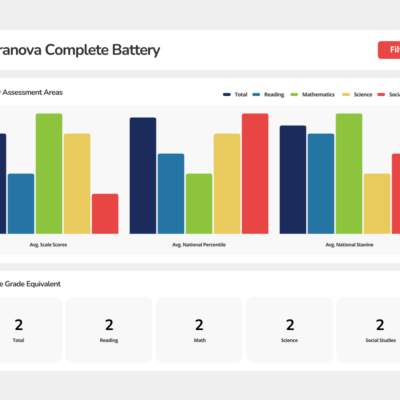Viewport: 400px width, 400px height.
Task: Click the Complete Battery page title
Action: pyautogui.click(x=80, y=50)
